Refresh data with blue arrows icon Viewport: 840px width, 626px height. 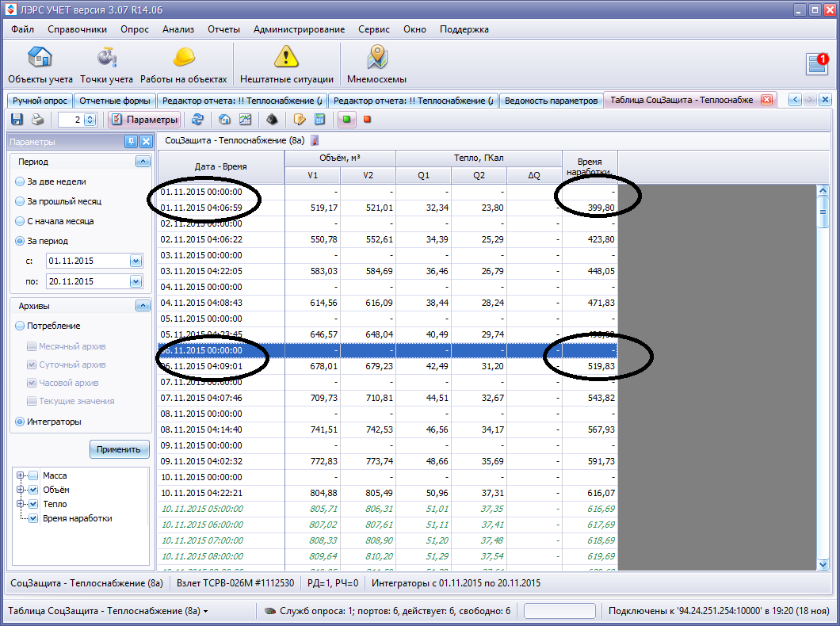pos(197,120)
